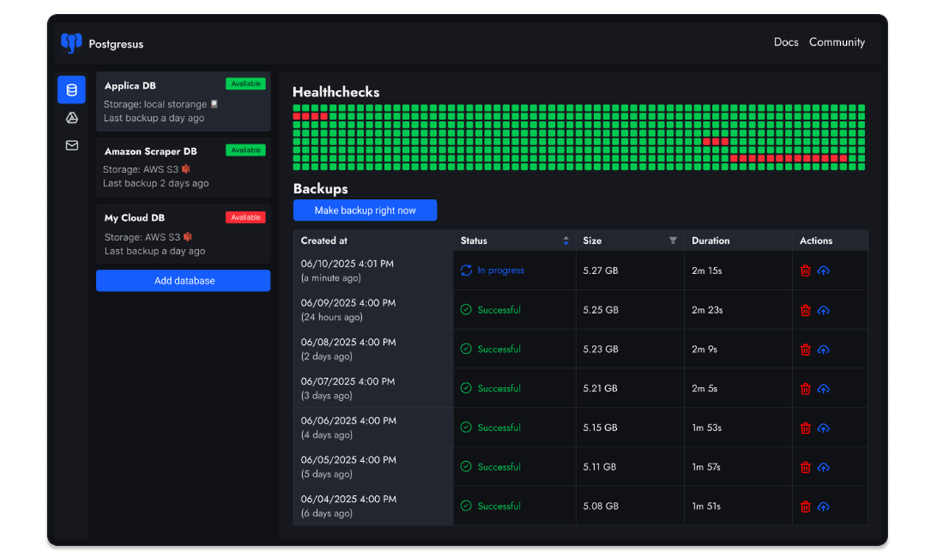Click the success checkmark for 06/09/2025 backup
936x560 pixels.
coord(466,310)
